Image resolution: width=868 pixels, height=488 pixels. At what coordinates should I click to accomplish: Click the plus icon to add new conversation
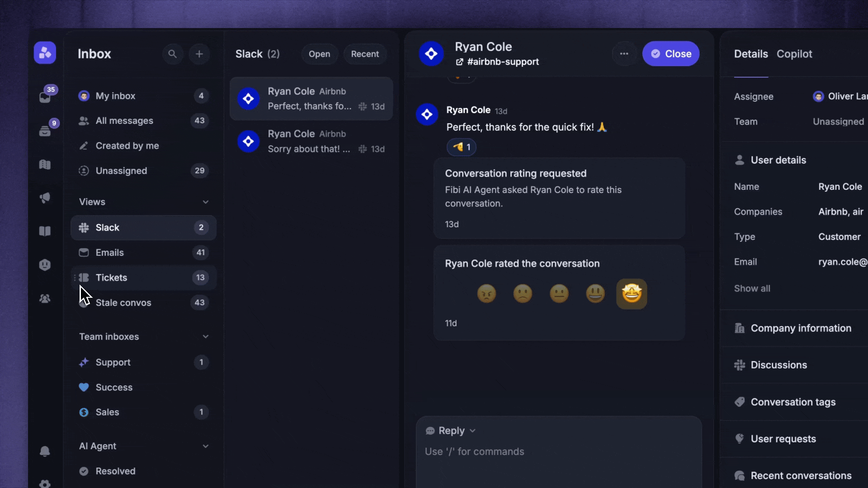coord(199,54)
